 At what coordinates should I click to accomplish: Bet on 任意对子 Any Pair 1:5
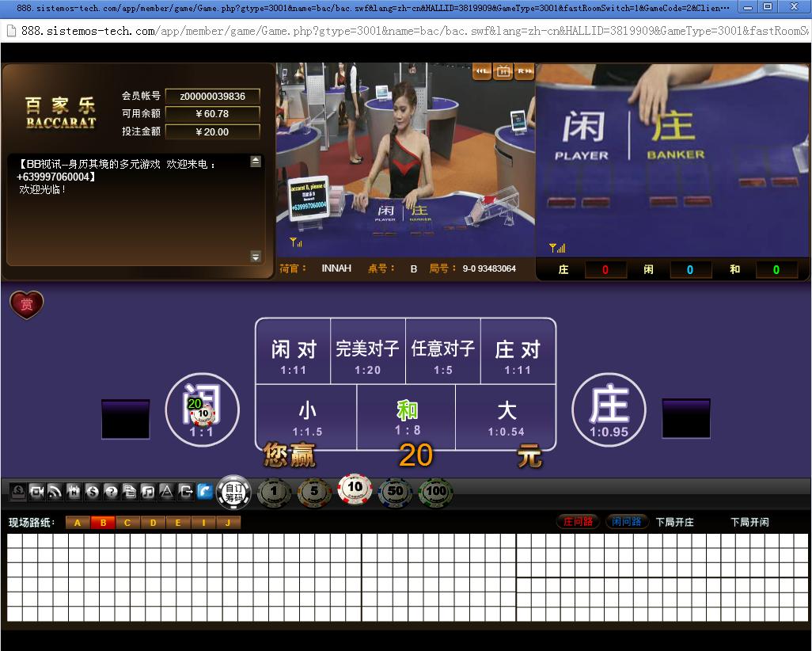(x=443, y=352)
